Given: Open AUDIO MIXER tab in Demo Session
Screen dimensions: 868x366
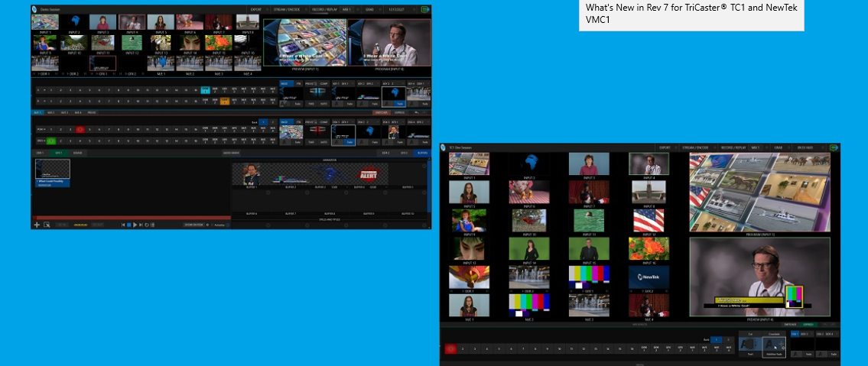Looking at the screenshot, I should (x=232, y=153).
